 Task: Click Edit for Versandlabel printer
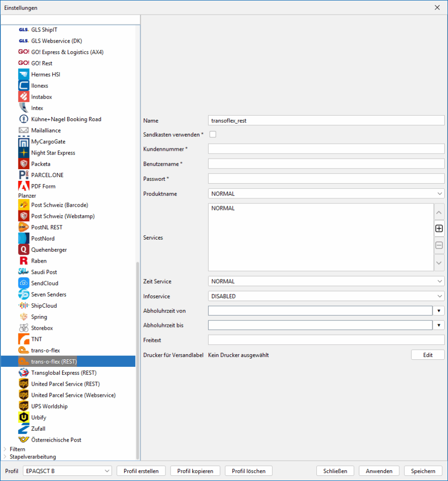[x=427, y=355]
